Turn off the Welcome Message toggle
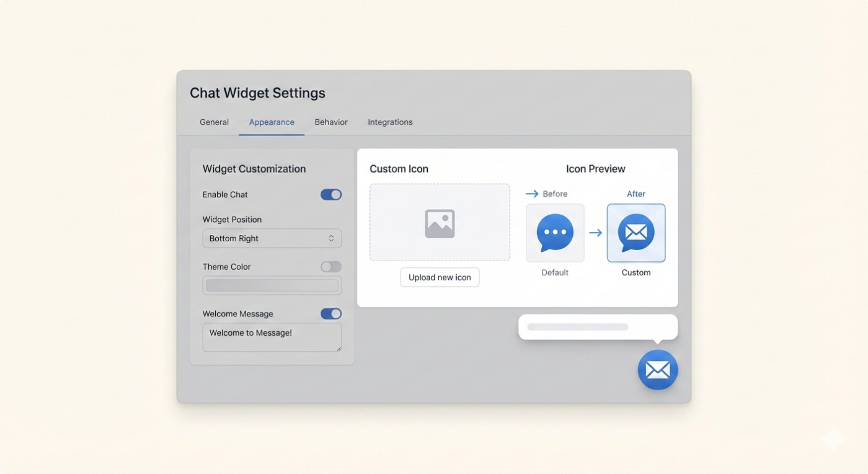The image size is (868, 474). pyautogui.click(x=330, y=313)
